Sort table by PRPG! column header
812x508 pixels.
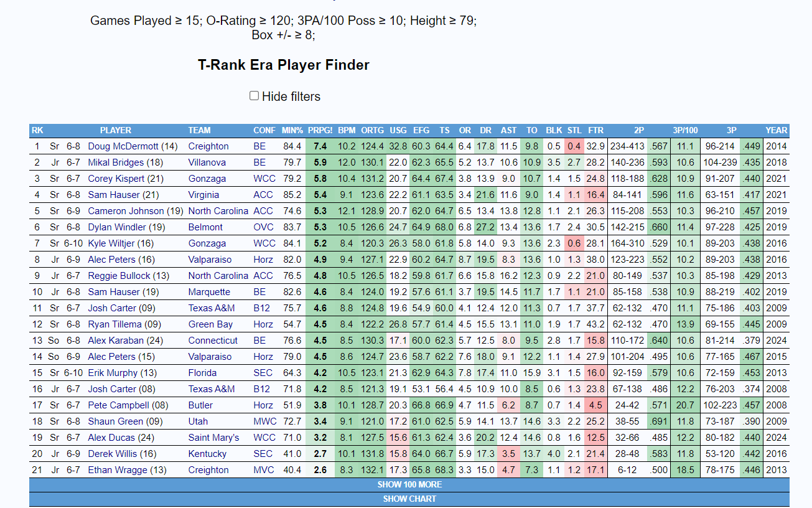click(x=320, y=130)
